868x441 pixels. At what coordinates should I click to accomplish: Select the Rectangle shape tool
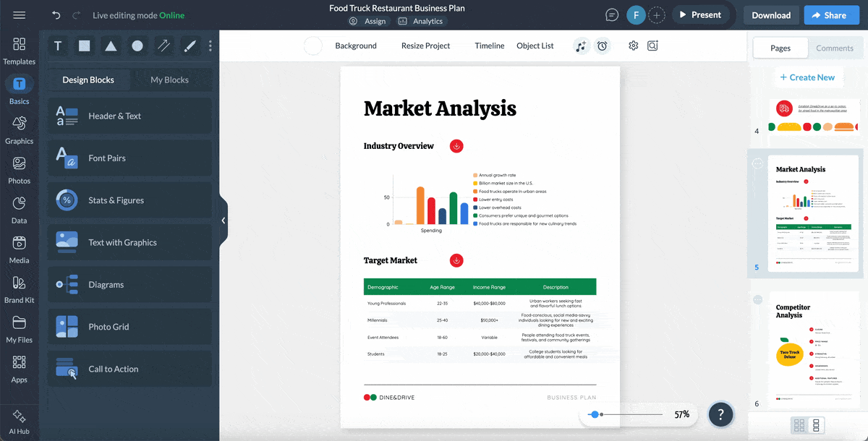84,46
